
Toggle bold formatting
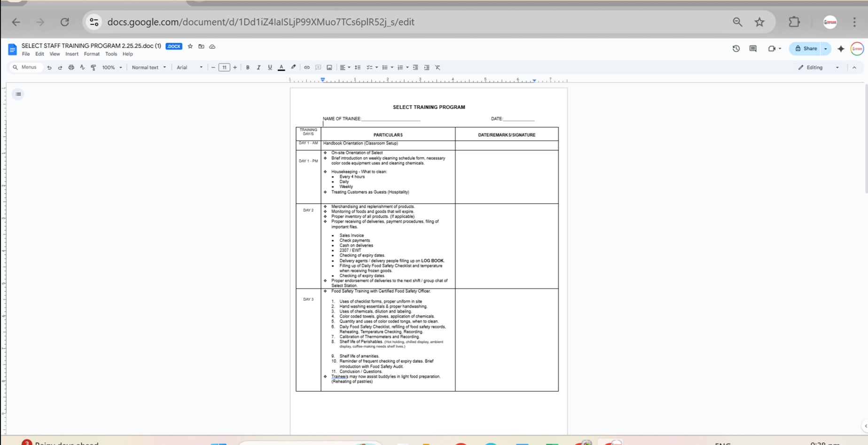[248, 68]
